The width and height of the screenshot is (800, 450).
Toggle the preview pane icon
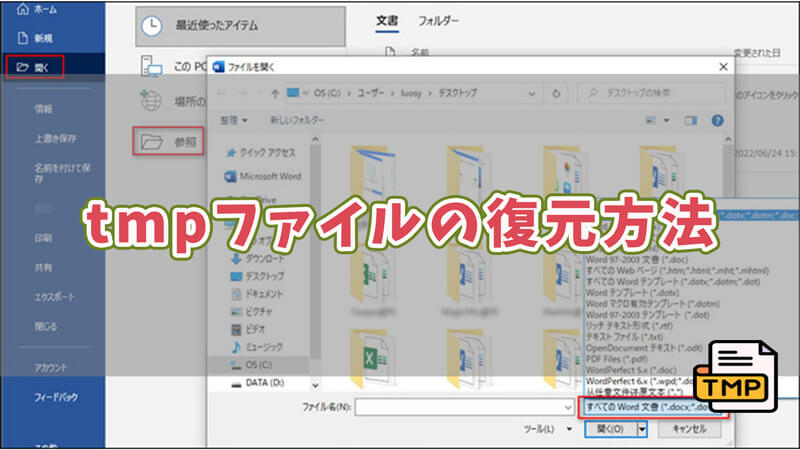tap(691, 120)
